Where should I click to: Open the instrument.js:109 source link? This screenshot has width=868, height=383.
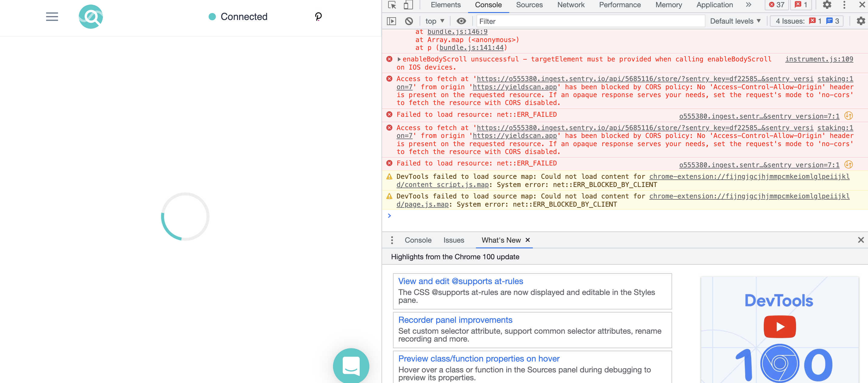(819, 59)
